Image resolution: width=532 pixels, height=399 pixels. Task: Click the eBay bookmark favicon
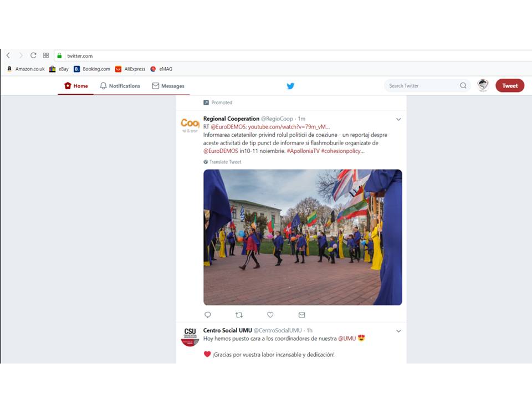click(x=52, y=69)
